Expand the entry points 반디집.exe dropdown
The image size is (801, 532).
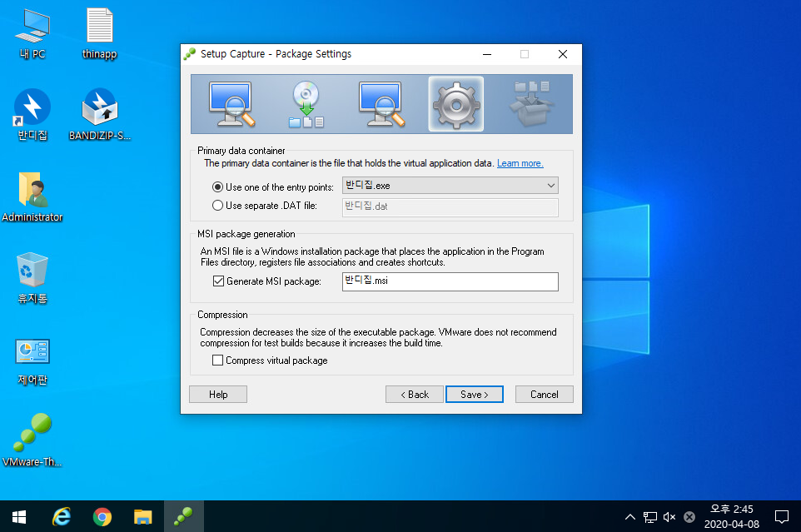click(450, 186)
